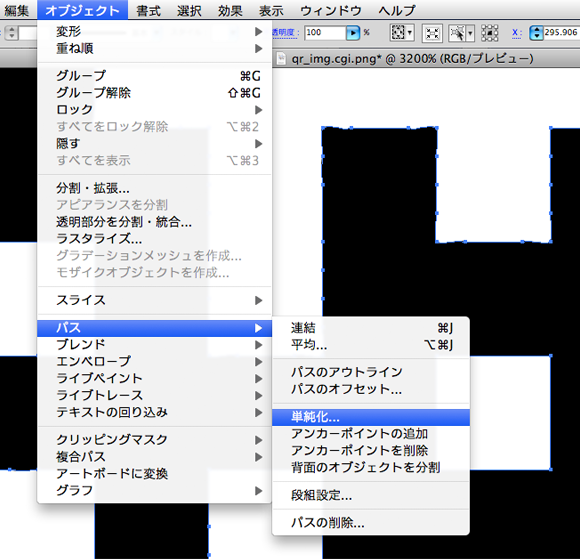Select 段組設定... in the submenu

(x=371, y=495)
